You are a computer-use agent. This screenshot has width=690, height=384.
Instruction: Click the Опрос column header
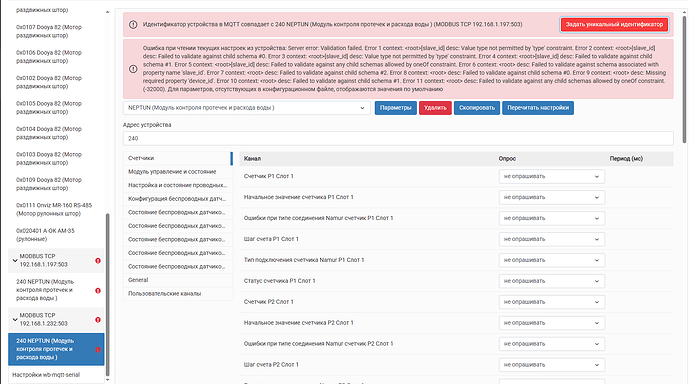(507, 159)
